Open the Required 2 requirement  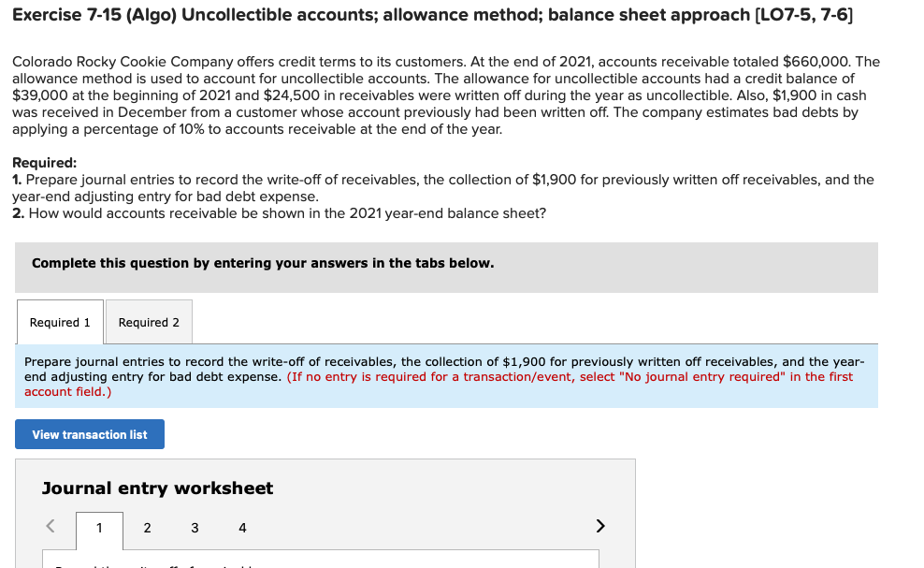pos(149,322)
